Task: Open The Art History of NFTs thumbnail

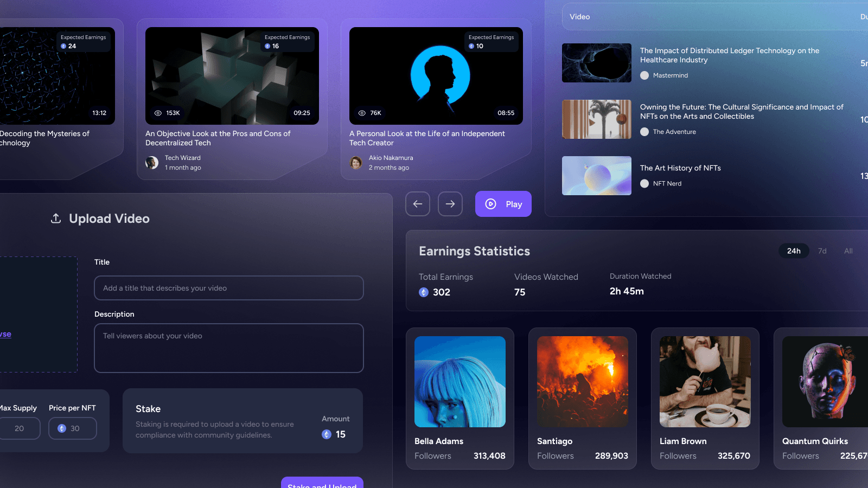Action: (597, 176)
